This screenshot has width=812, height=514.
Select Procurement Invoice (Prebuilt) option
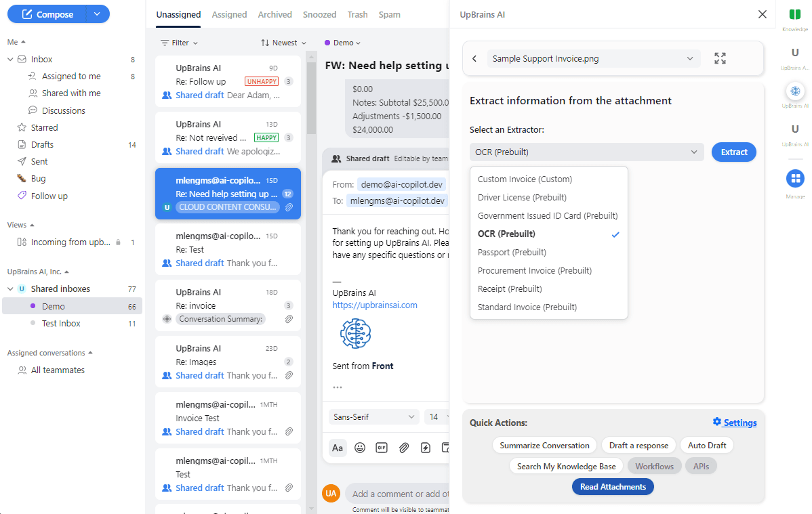click(549, 270)
